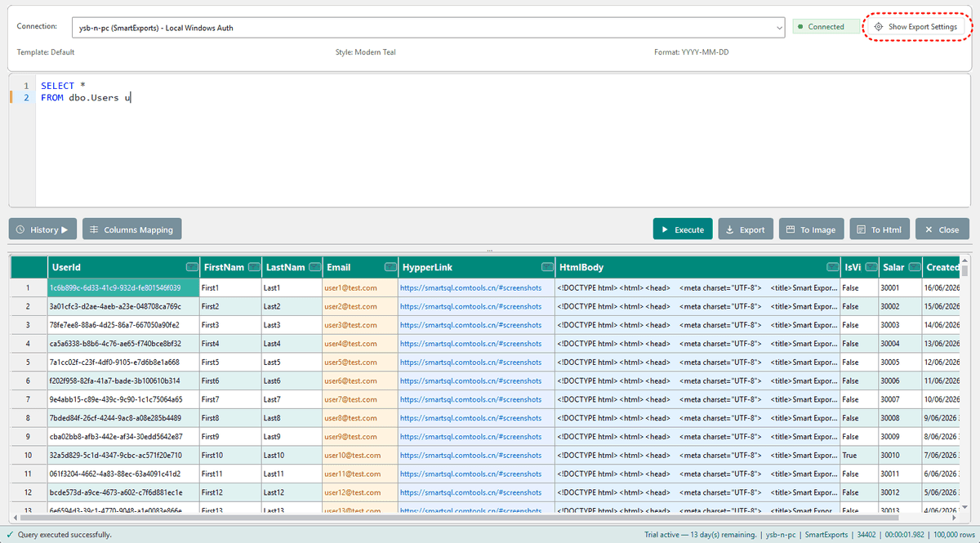Click line number 1 in editor gutter
The width and height of the screenshot is (980, 543).
pyautogui.click(x=26, y=86)
